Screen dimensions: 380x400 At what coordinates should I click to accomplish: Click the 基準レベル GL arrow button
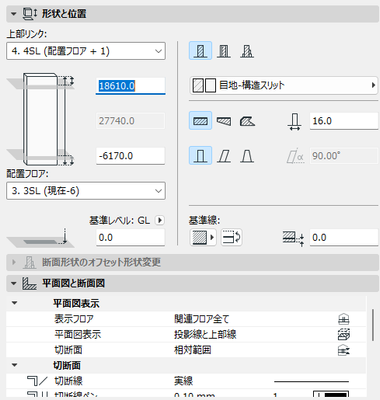[x=160, y=220]
